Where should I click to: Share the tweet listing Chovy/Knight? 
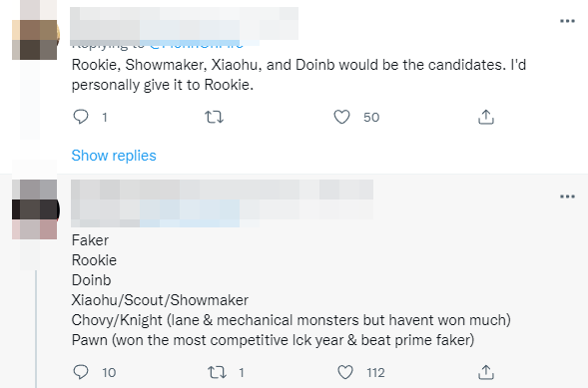click(486, 372)
